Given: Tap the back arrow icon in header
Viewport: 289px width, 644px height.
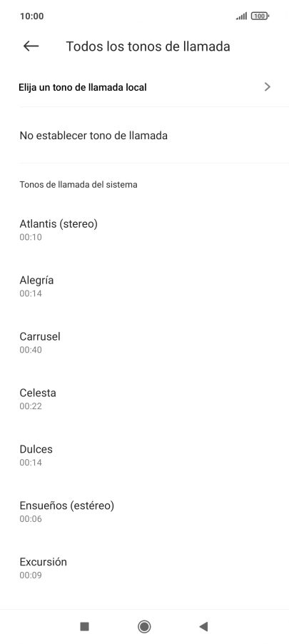Looking at the screenshot, I should (x=31, y=46).
